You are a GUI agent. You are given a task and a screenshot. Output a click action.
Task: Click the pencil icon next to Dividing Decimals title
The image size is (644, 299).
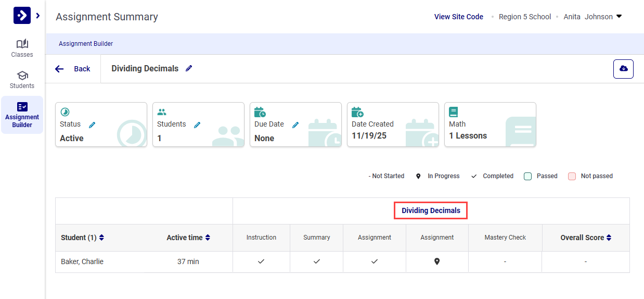tap(189, 69)
